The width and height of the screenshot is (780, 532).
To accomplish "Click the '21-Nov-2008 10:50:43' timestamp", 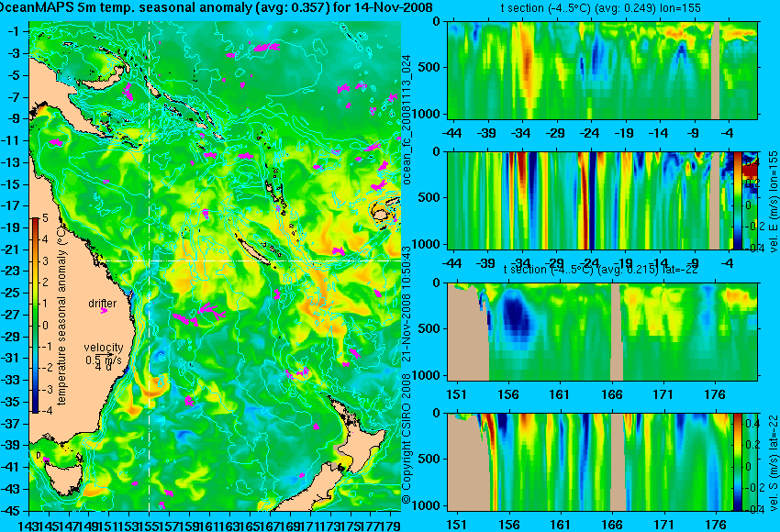I will click(407, 305).
